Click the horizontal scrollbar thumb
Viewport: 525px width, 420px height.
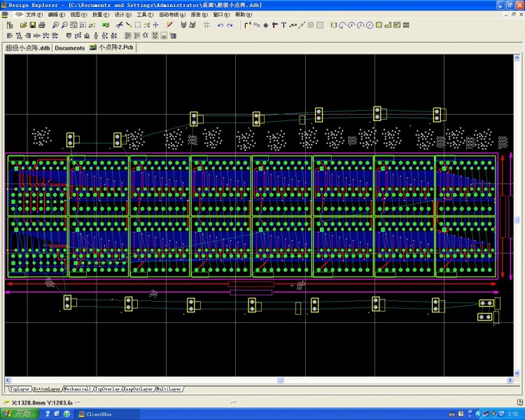coord(280,380)
